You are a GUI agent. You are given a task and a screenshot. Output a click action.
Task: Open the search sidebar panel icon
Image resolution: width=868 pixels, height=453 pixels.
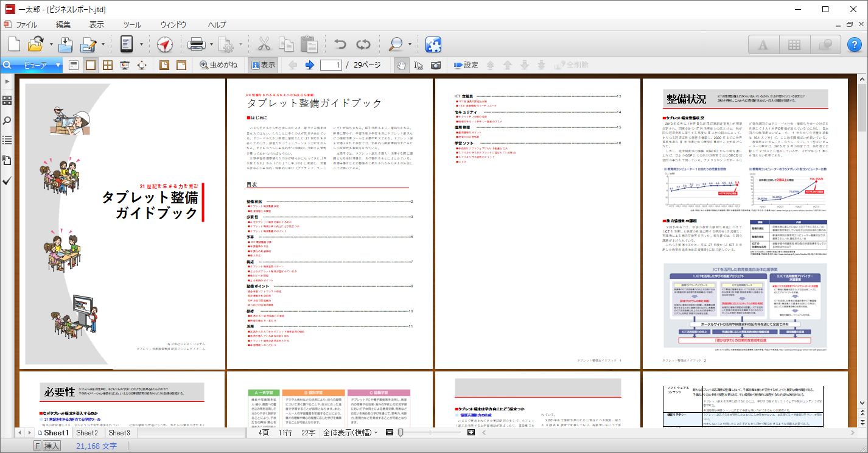click(7, 121)
